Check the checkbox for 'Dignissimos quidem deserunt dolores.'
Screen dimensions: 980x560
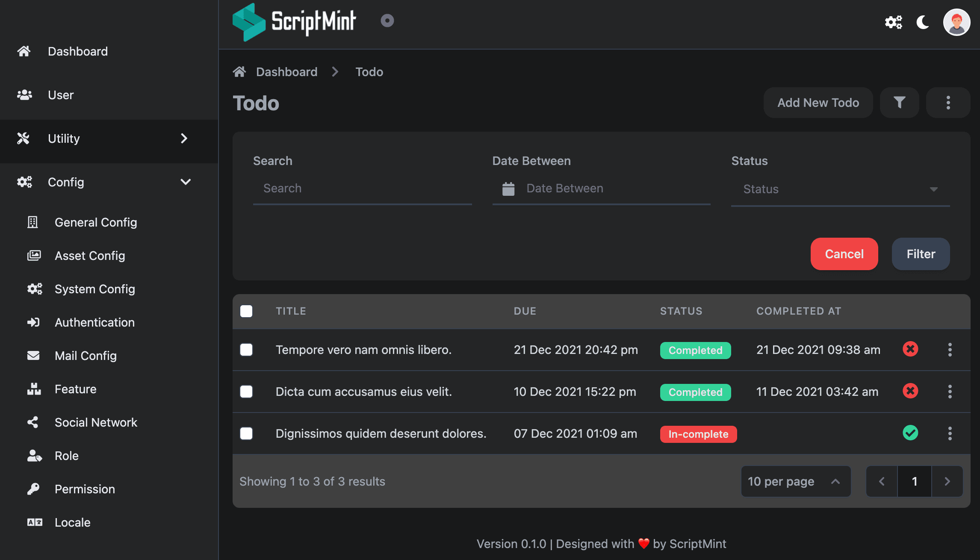click(246, 433)
